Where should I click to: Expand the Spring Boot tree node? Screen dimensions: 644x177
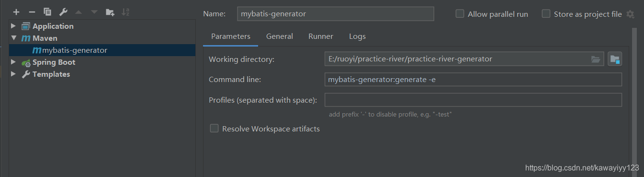pos(13,62)
